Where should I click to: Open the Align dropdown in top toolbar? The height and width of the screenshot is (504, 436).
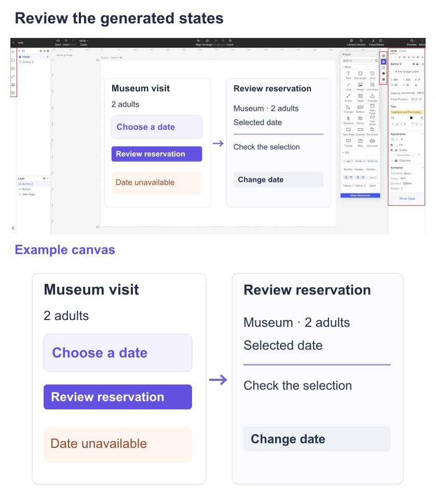pyautogui.click(x=199, y=43)
